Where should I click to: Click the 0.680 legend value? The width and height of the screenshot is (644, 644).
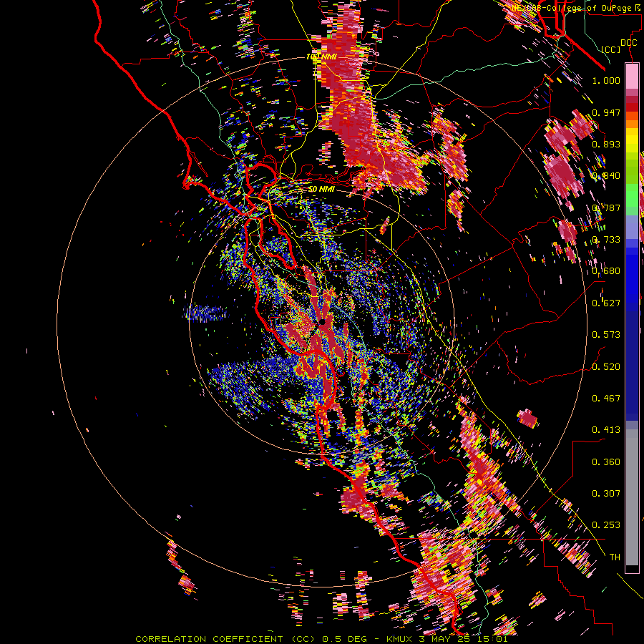606,271
